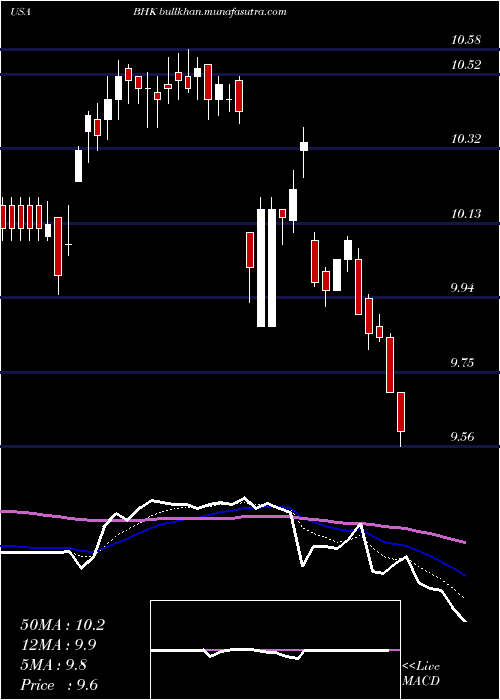
Task: Click the Price : 9.6 readout
Action: [x=59, y=685]
